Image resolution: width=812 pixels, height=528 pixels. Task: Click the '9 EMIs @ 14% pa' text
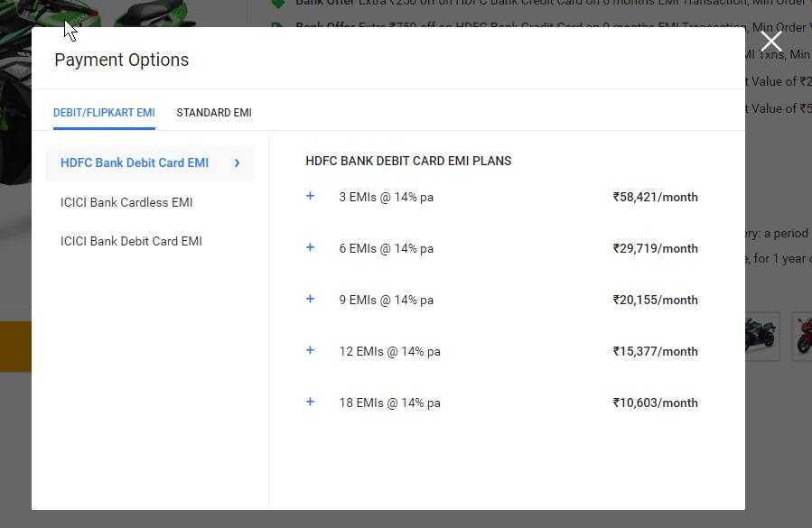[387, 301]
